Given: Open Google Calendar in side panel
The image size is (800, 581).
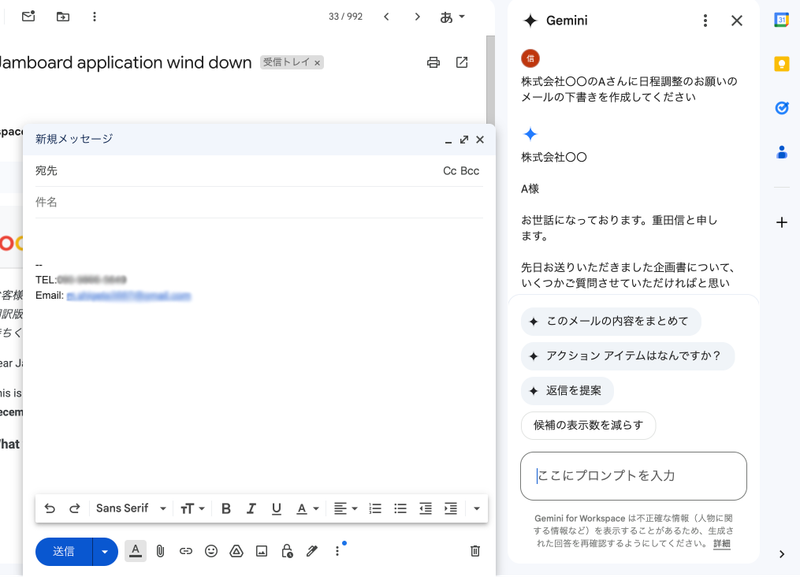Looking at the screenshot, I should pos(782,21).
